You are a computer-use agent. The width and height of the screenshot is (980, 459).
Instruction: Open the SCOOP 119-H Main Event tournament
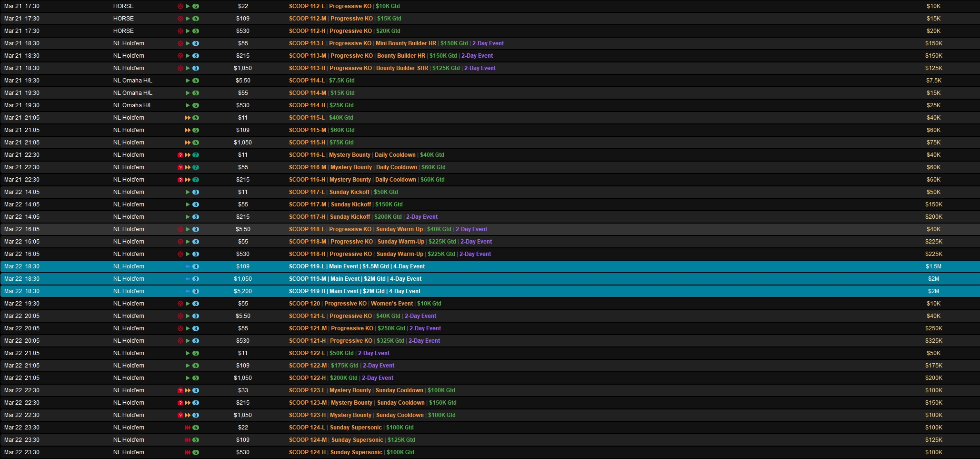point(354,291)
